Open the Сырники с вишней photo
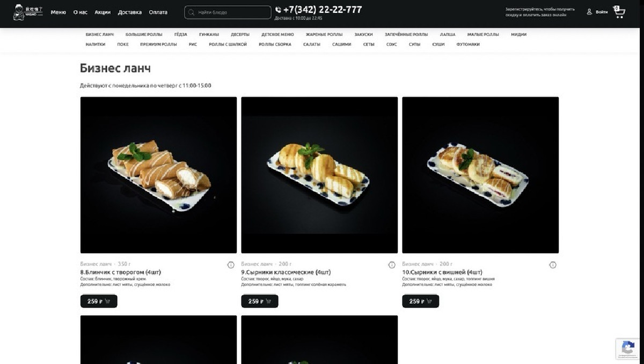Screen dimensions: 644x364 click(x=480, y=175)
